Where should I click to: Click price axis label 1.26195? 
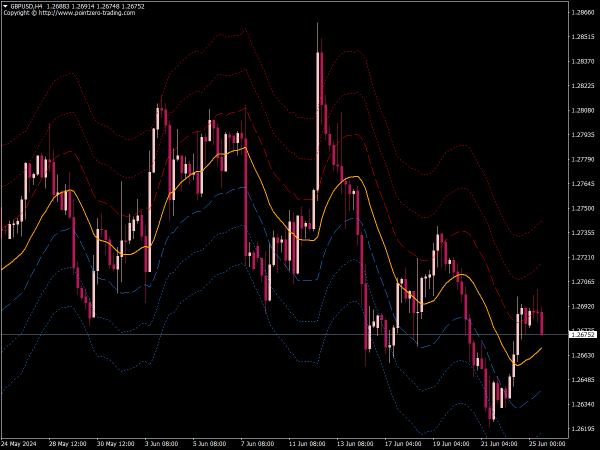pyautogui.click(x=583, y=429)
